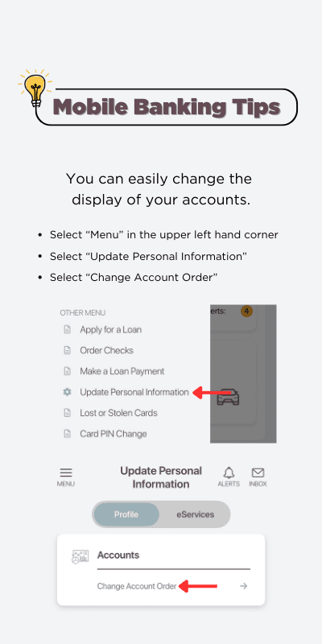This screenshot has height=644, width=322.
Task: Click the Mobile Banking Tips title banner
Action: (167, 107)
